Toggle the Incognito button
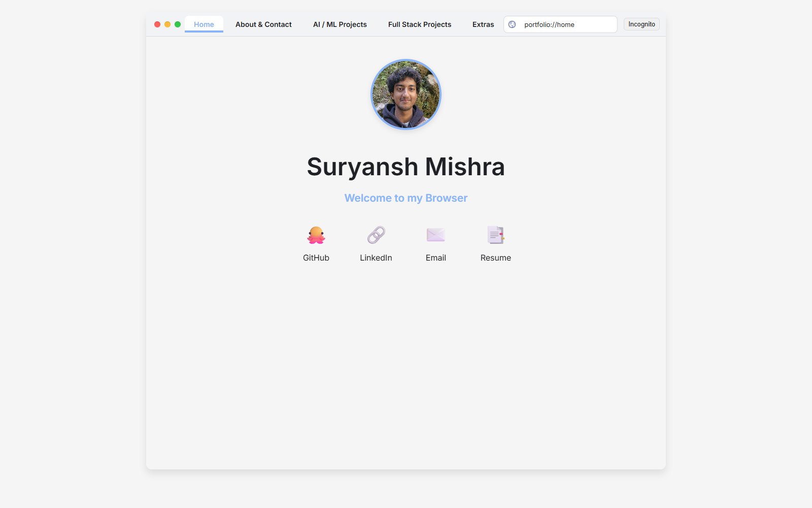Image resolution: width=812 pixels, height=508 pixels. coord(641,24)
